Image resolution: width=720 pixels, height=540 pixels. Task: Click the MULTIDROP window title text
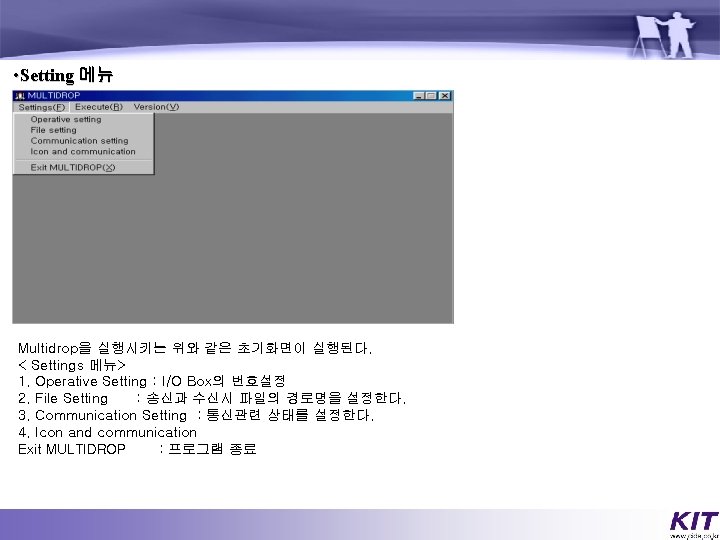tap(54, 96)
